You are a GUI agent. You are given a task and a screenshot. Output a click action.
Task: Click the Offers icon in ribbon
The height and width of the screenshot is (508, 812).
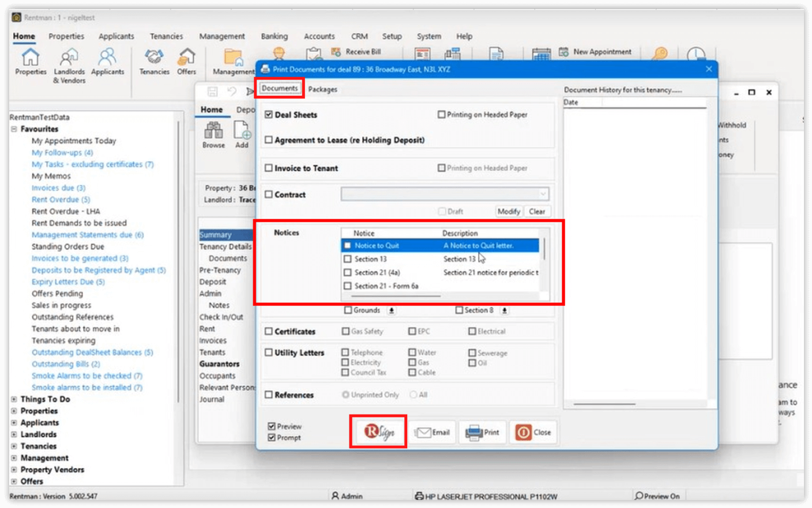point(186,58)
